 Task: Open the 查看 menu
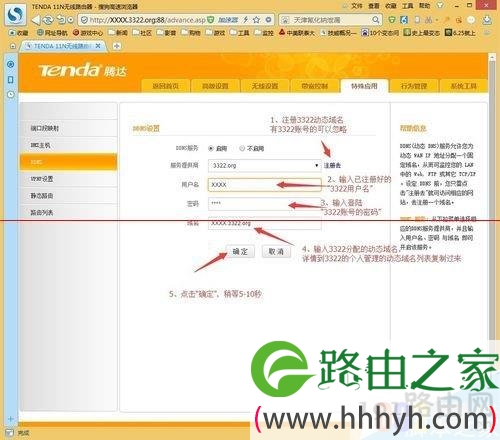(x=374, y=6)
